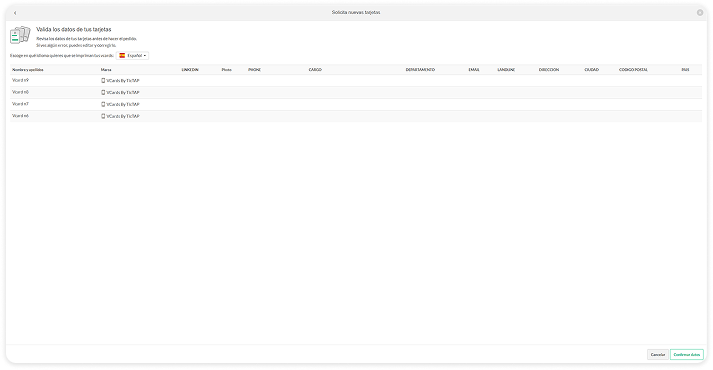The width and height of the screenshot is (713, 370).
Task: Click the VCards By TicTAP brand in n8 row
Action: [123, 92]
